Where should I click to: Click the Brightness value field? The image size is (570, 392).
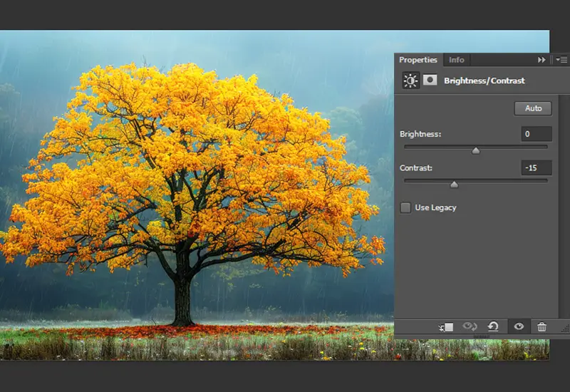pos(536,134)
